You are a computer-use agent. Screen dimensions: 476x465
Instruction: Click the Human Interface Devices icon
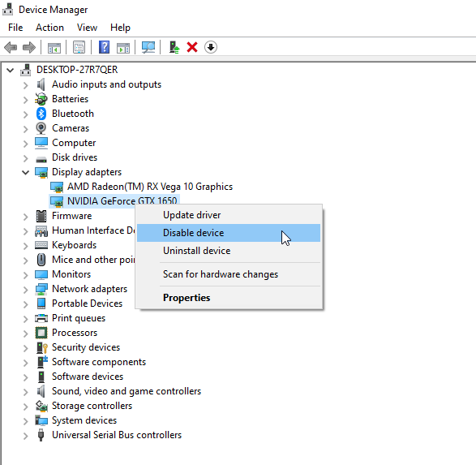point(41,231)
